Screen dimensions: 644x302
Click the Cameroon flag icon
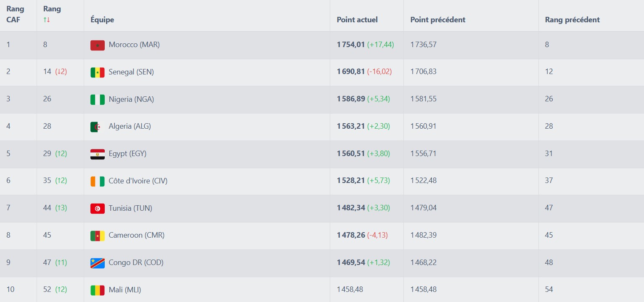tap(97, 236)
